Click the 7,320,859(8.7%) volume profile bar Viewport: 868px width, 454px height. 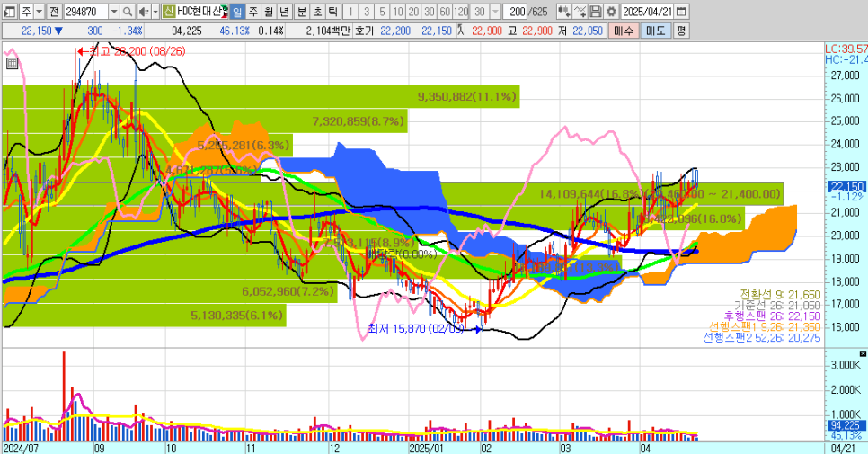coord(205,120)
